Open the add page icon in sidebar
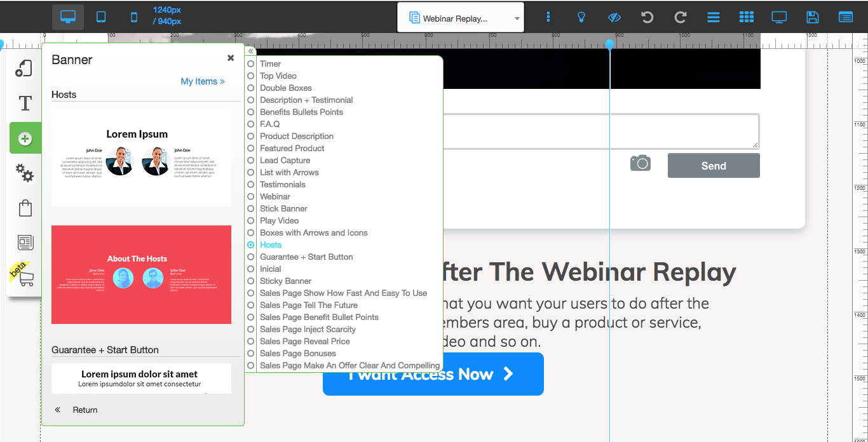 coord(24,68)
